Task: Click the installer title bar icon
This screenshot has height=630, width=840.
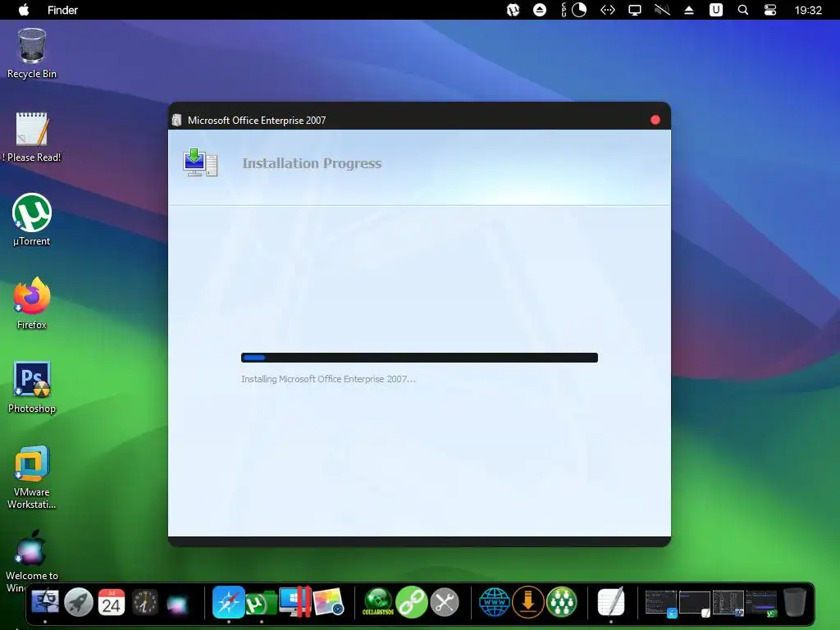Action: (x=177, y=120)
